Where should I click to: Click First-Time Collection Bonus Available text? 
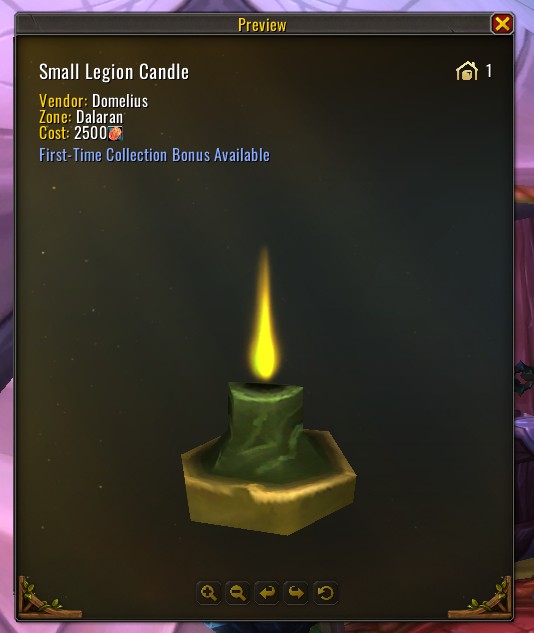pos(154,155)
